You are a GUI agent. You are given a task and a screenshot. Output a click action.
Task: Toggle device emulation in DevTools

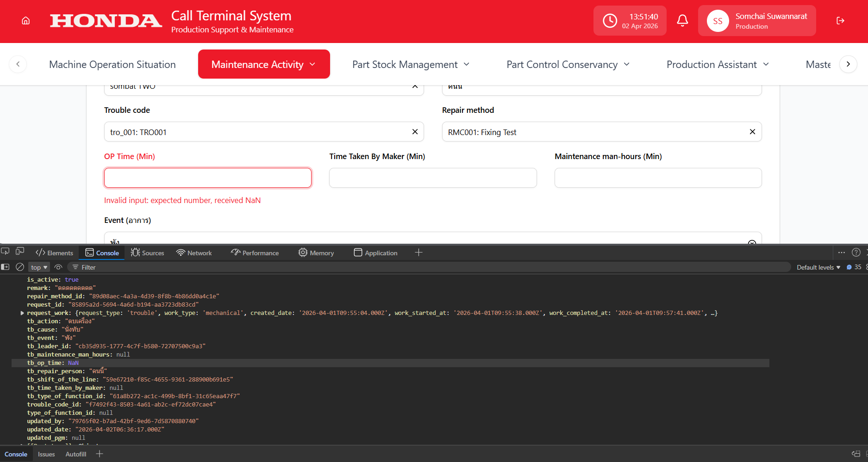coord(20,252)
